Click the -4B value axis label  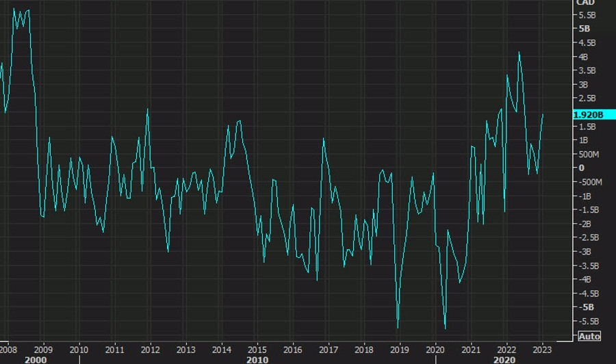[586, 279]
